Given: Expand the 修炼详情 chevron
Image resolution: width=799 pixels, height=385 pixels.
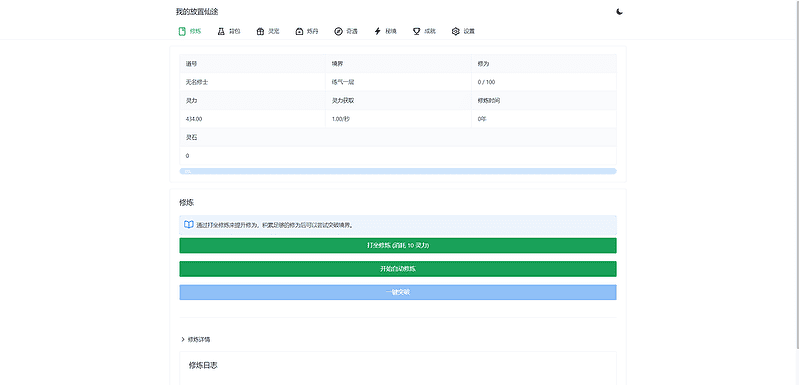Looking at the screenshot, I should [x=183, y=339].
